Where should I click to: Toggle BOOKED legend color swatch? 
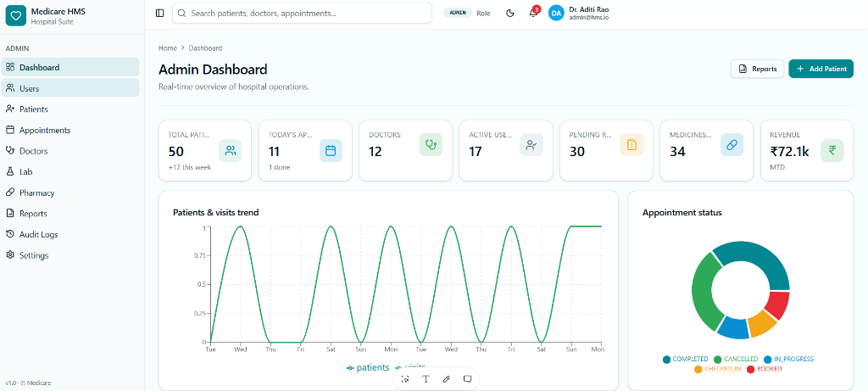click(751, 369)
